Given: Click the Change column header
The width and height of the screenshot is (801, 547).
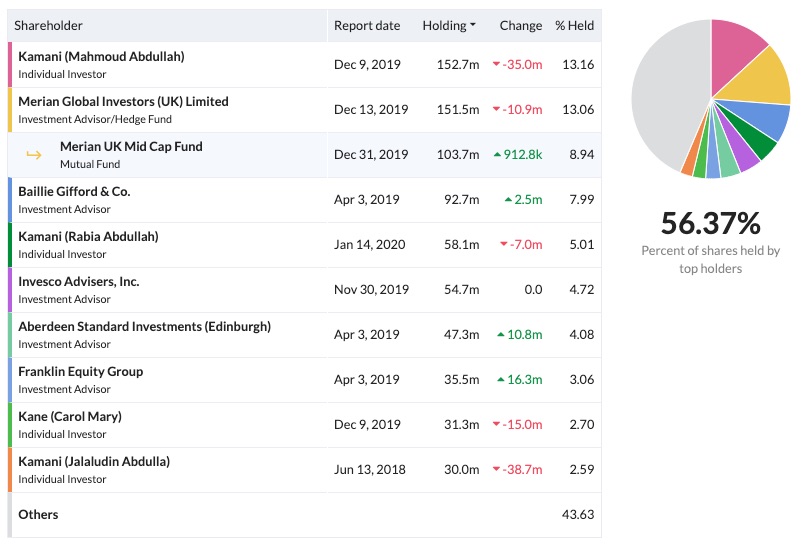Looking at the screenshot, I should point(521,26).
